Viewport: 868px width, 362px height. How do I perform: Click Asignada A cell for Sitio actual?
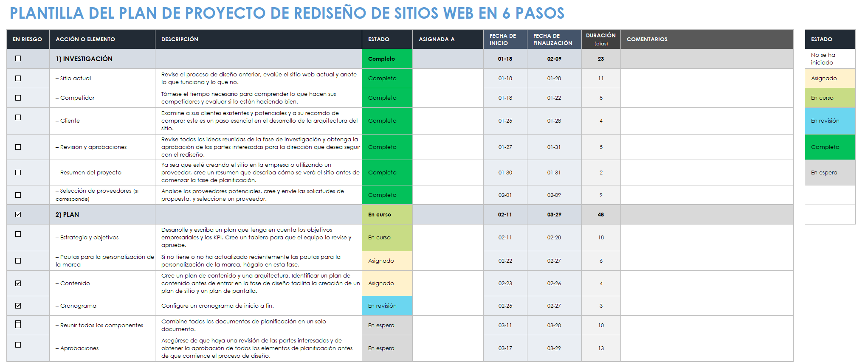point(448,78)
